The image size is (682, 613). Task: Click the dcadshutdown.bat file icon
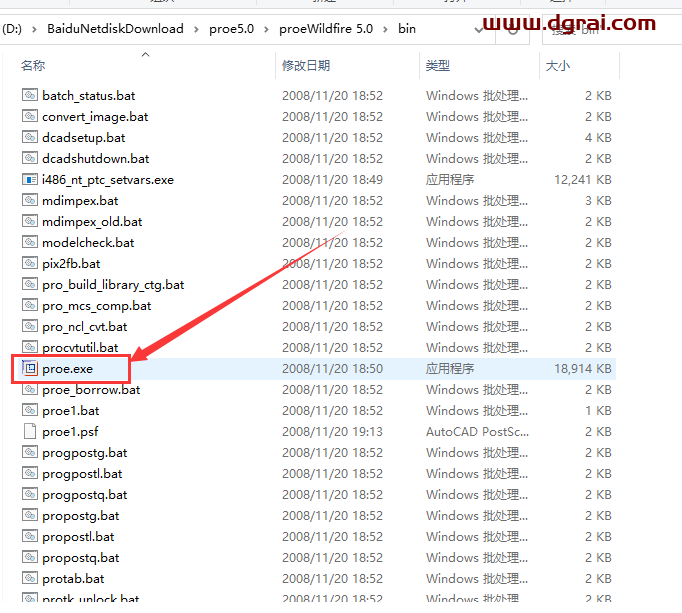pos(30,158)
